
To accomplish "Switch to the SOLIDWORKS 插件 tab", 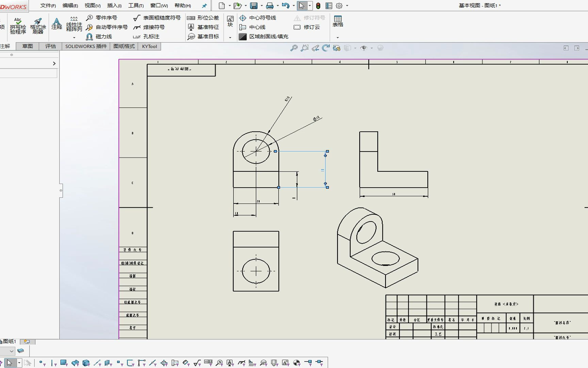I will click(x=86, y=46).
